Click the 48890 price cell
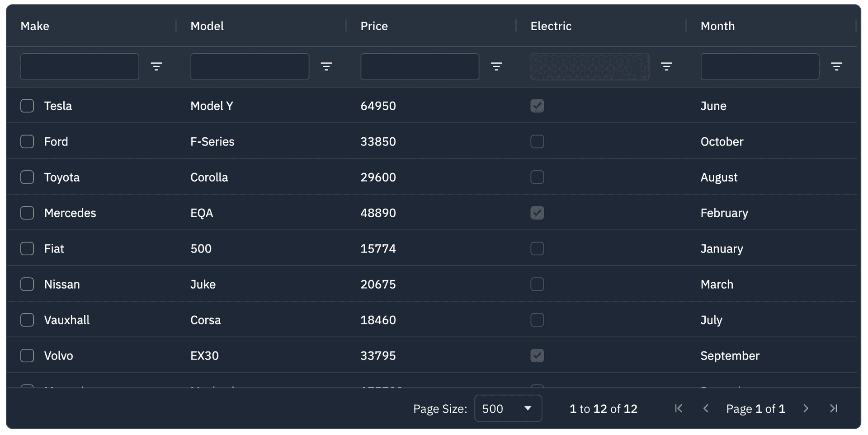The width and height of the screenshot is (868, 435). (378, 213)
